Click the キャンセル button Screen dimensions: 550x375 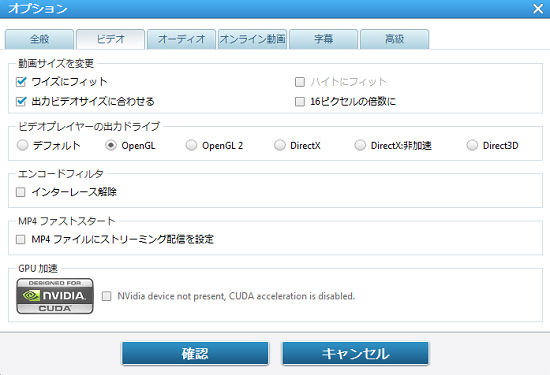tap(356, 354)
